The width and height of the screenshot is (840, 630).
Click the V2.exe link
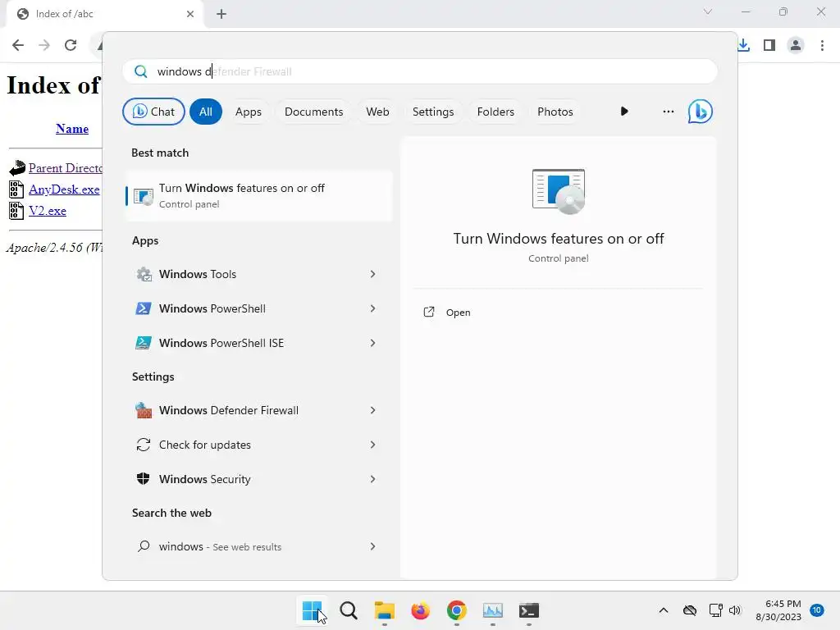point(47,211)
